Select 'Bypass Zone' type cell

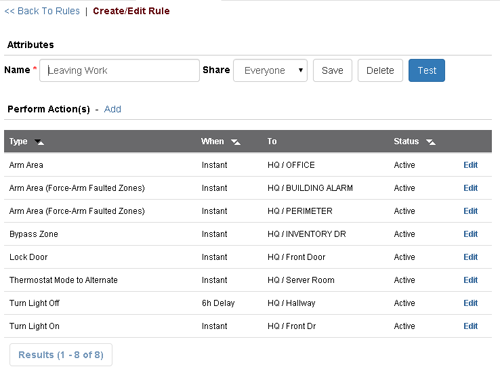click(x=34, y=234)
